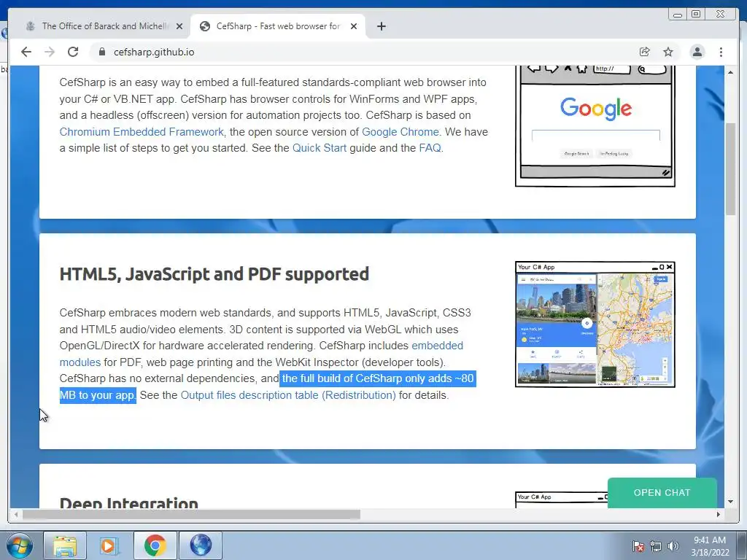Switch to The Office of Barack and Michelle tab

102,26
